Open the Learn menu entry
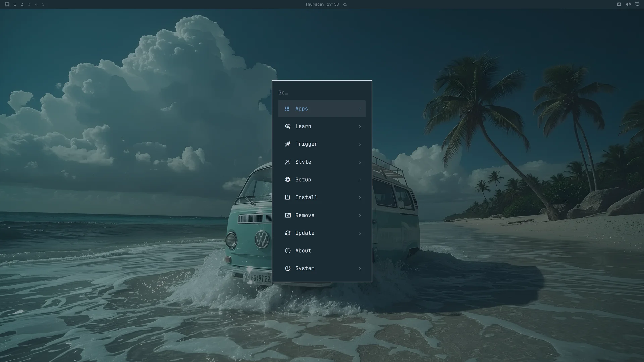This screenshot has height=362, width=644. [x=322, y=126]
